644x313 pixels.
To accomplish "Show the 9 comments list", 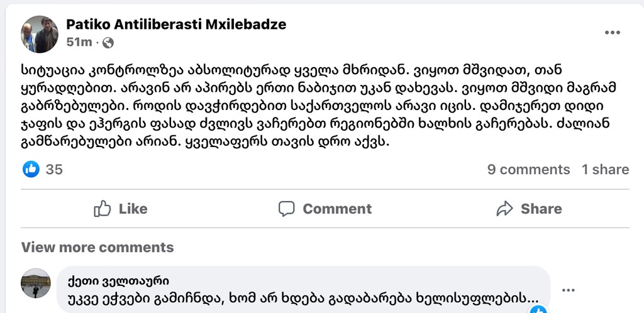I will tap(528, 170).
